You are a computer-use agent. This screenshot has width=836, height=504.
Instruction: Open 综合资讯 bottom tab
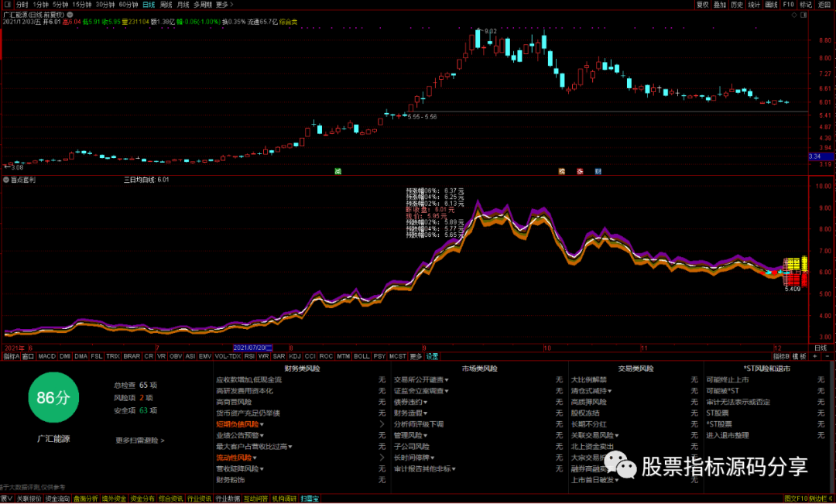tap(170, 499)
